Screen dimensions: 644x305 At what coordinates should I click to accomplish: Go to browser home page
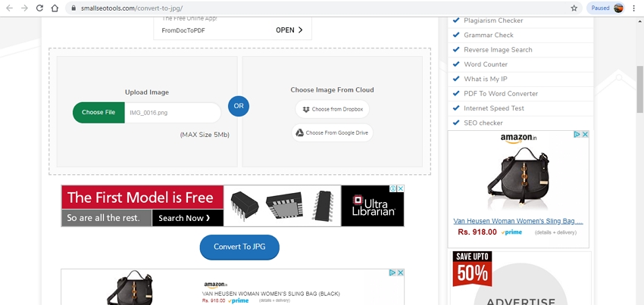(55, 8)
